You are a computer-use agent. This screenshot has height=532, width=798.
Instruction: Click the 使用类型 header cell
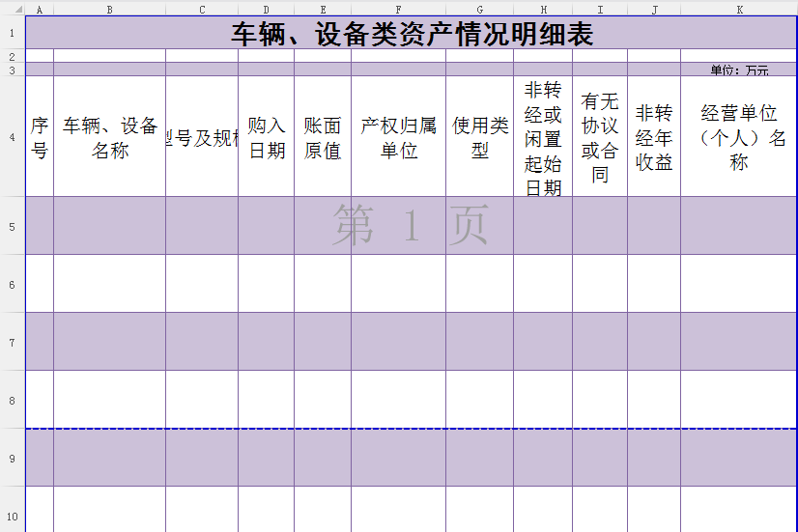coord(479,137)
